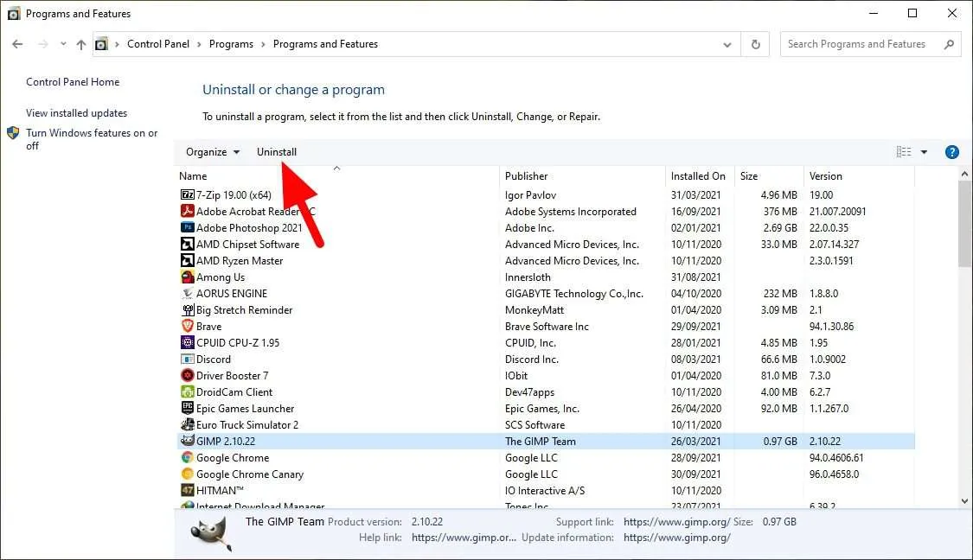
Task: Open Turn Windows features on or off
Action: (91, 139)
